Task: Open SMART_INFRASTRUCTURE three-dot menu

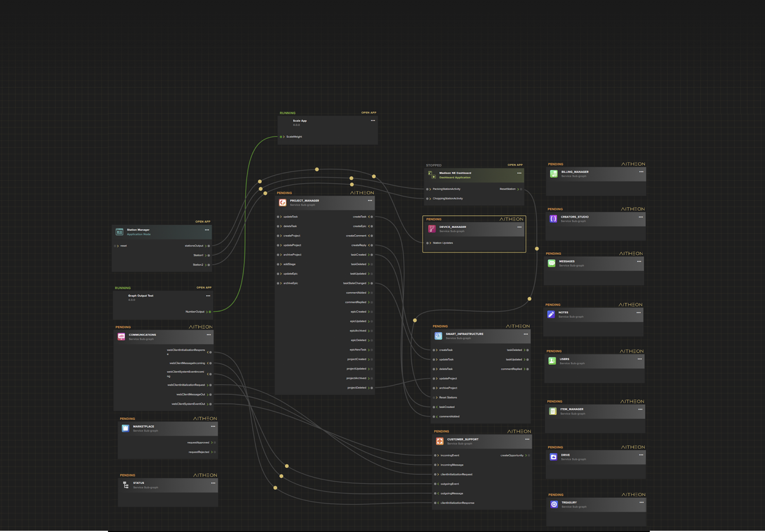Action: 526,334
